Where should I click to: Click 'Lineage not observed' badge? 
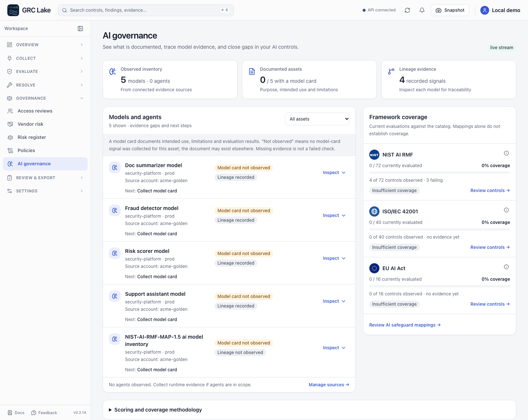240,353
